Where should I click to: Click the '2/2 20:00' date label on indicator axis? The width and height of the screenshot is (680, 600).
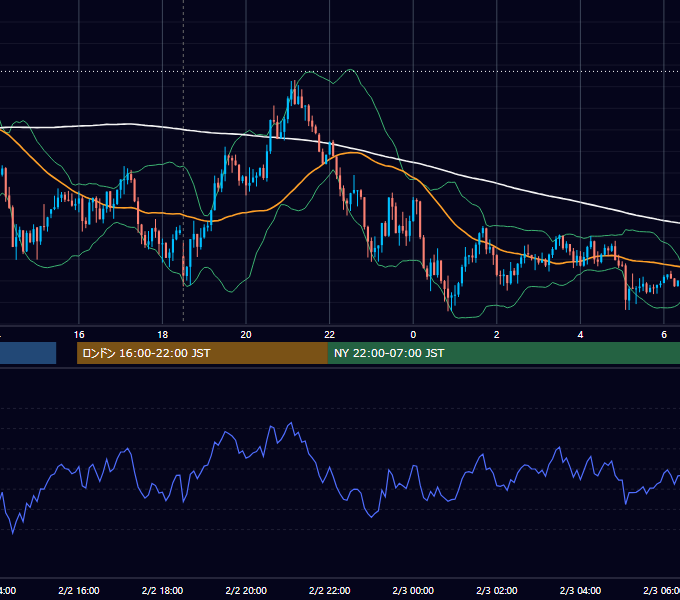point(246,590)
